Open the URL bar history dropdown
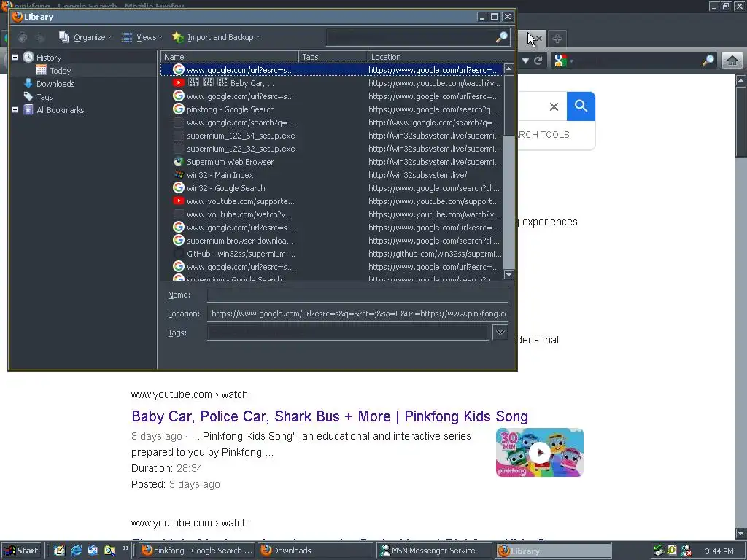This screenshot has width=747, height=560. pyautogui.click(x=525, y=61)
